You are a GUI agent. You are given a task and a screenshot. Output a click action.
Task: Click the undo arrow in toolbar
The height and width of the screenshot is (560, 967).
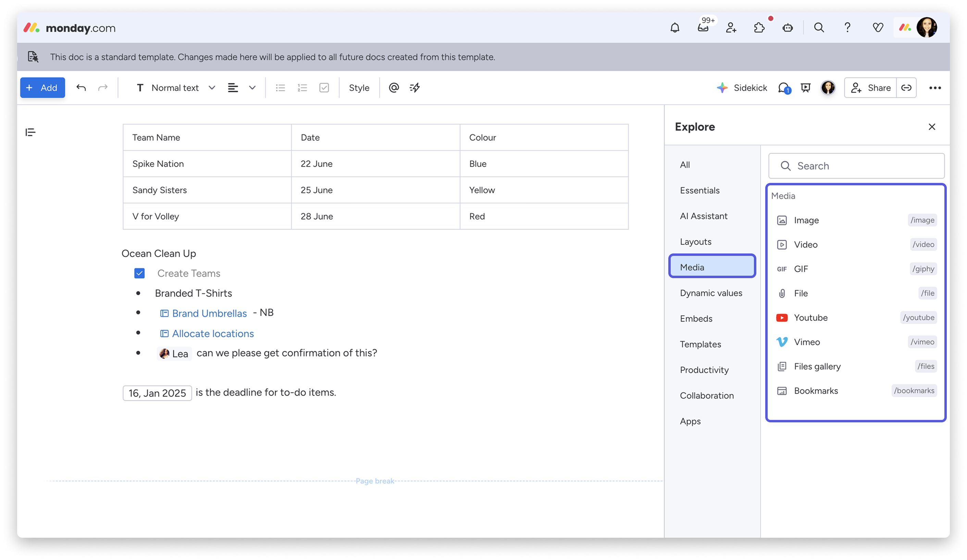81,88
